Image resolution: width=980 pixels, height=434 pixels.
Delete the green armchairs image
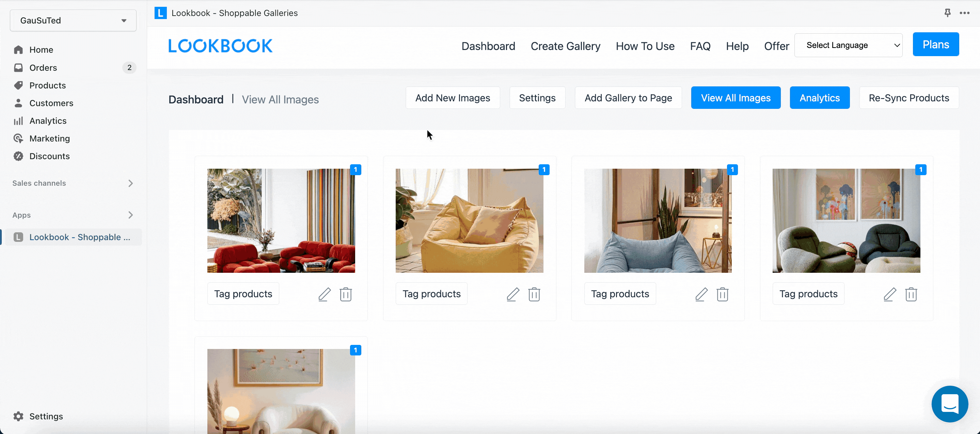pyautogui.click(x=911, y=294)
